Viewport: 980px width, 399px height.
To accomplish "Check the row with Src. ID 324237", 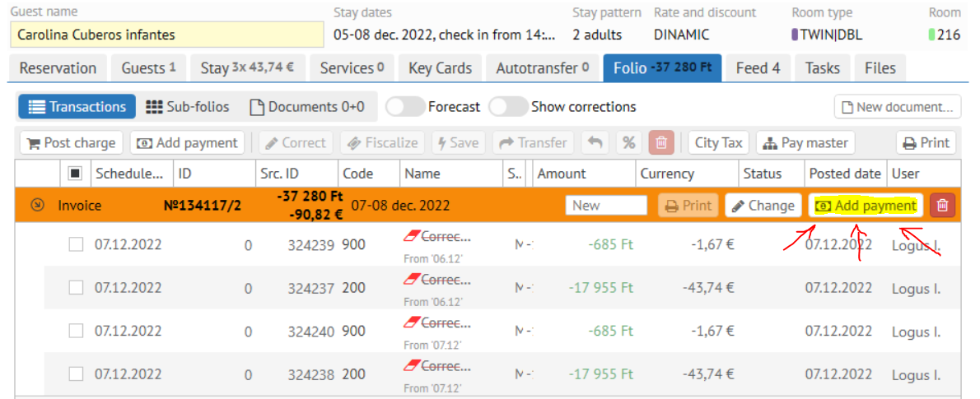I will (76, 287).
